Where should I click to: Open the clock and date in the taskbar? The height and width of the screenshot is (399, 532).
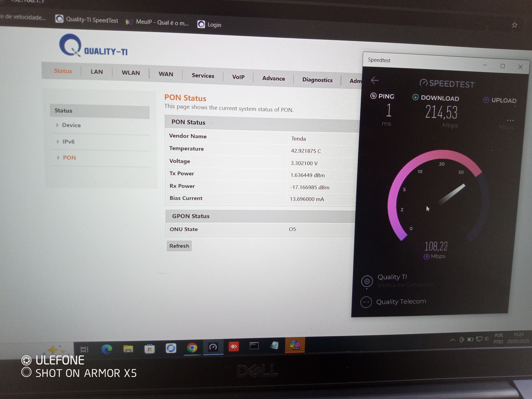point(518,338)
